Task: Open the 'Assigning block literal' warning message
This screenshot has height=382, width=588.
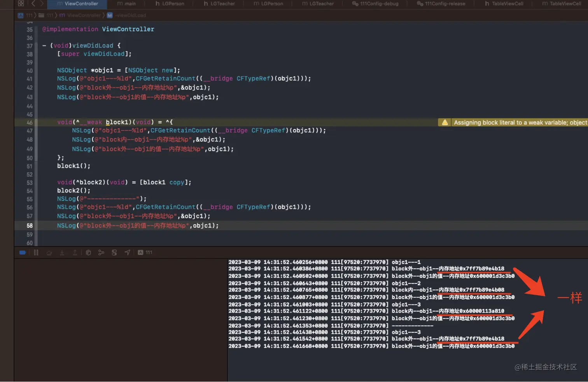Action: tap(520, 122)
